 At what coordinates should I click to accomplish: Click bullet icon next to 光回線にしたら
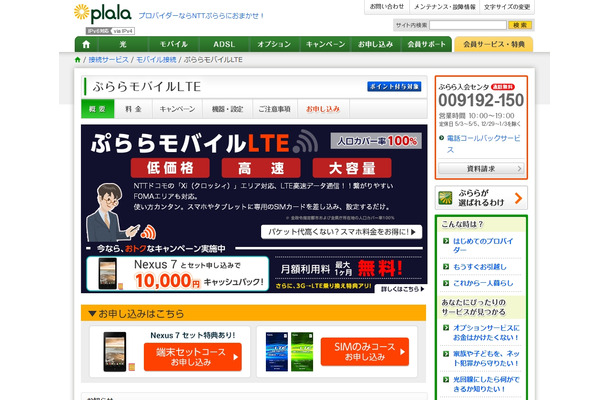pyautogui.click(x=446, y=379)
